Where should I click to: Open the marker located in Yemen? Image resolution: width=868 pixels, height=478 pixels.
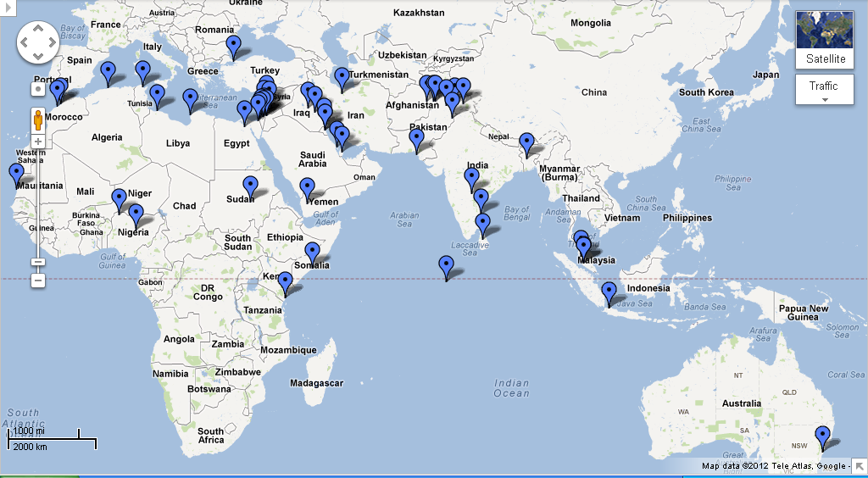click(x=307, y=188)
